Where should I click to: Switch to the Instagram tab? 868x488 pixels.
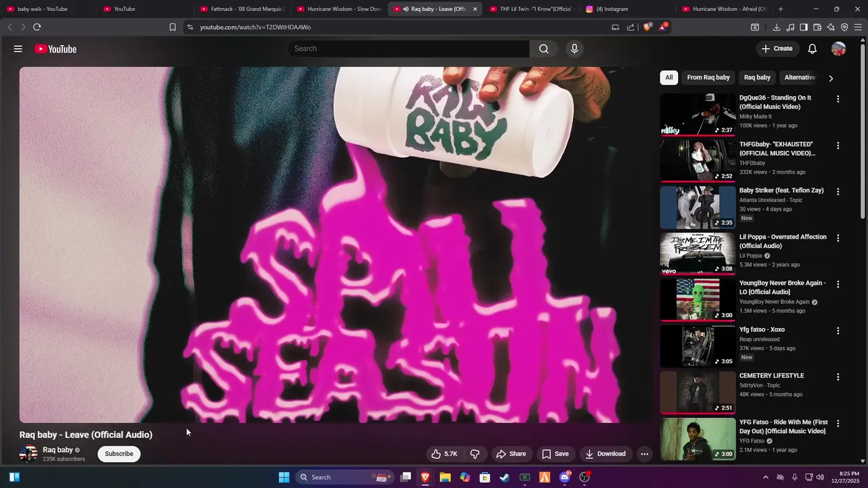click(628, 9)
